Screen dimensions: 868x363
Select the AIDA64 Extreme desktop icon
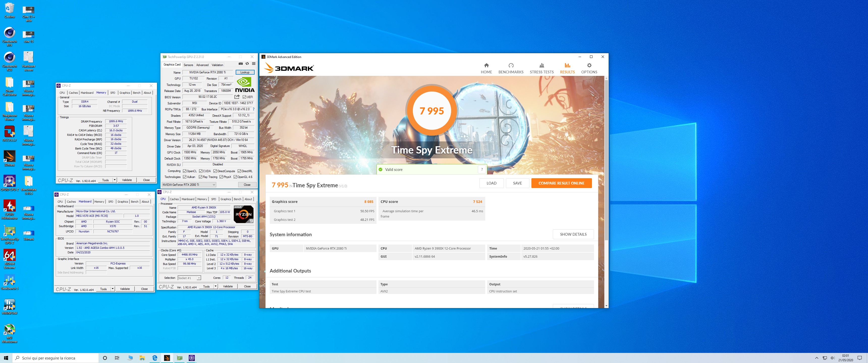pyautogui.click(x=9, y=259)
